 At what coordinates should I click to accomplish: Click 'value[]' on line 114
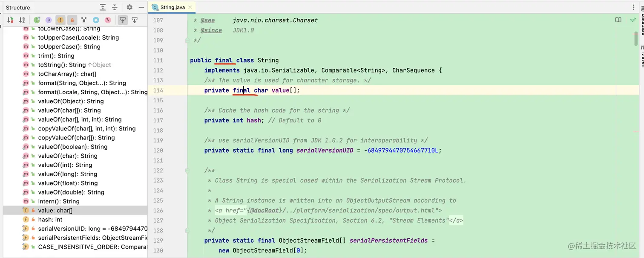[x=286, y=90]
